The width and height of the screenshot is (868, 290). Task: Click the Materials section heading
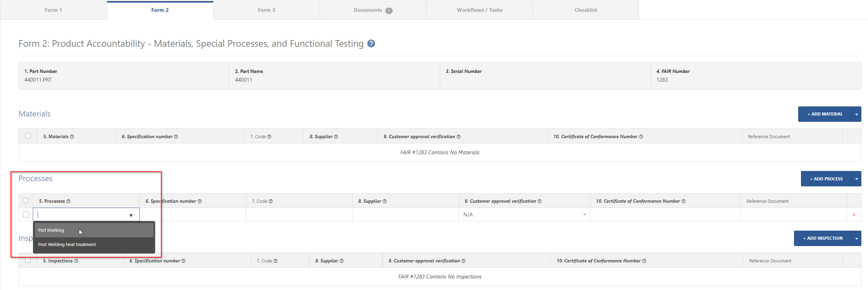(x=35, y=114)
